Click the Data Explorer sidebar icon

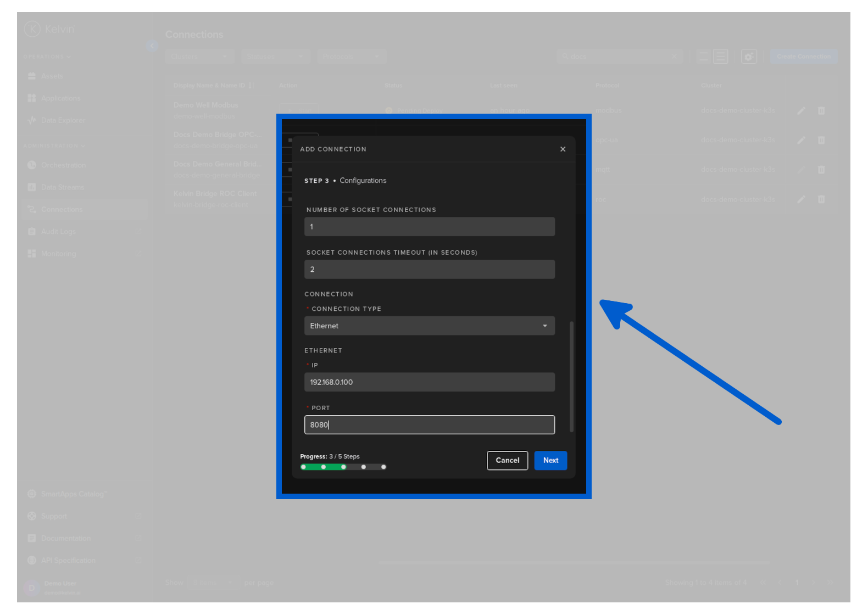tap(32, 120)
